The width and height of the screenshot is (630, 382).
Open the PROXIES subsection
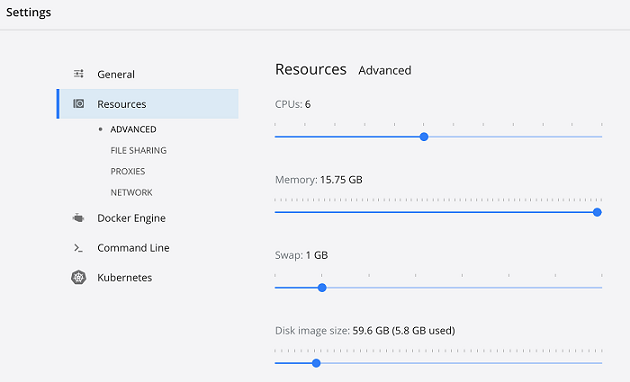point(128,172)
